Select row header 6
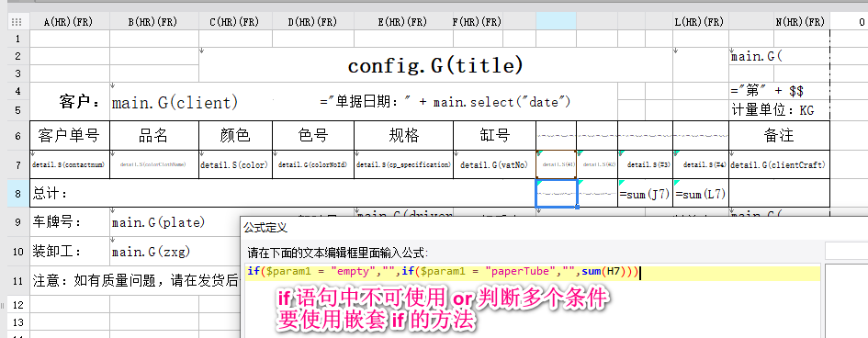The image size is (868, 338). [18, 136]
